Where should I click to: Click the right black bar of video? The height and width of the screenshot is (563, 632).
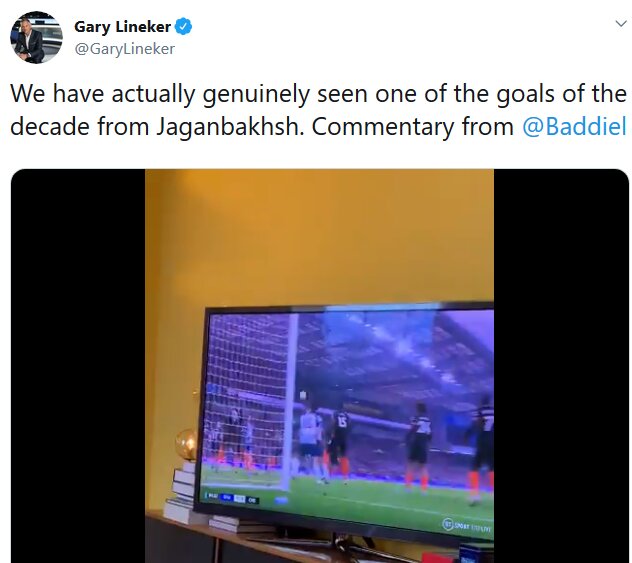click(561, 366)
